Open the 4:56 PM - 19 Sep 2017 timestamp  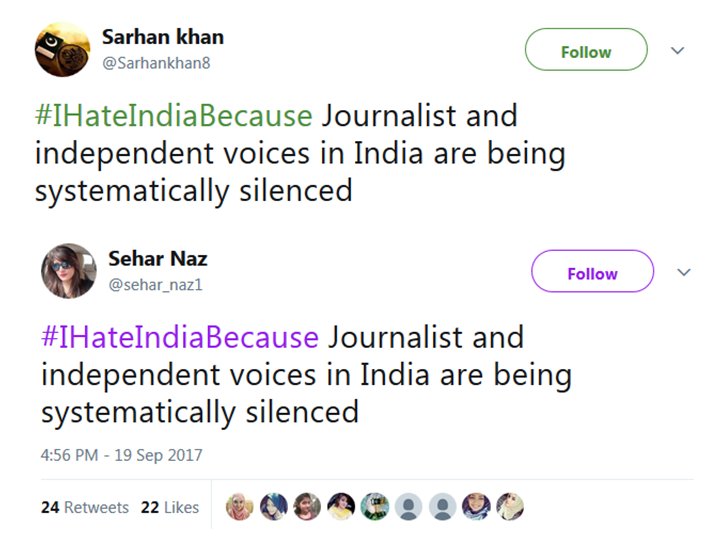click(122, 455)
